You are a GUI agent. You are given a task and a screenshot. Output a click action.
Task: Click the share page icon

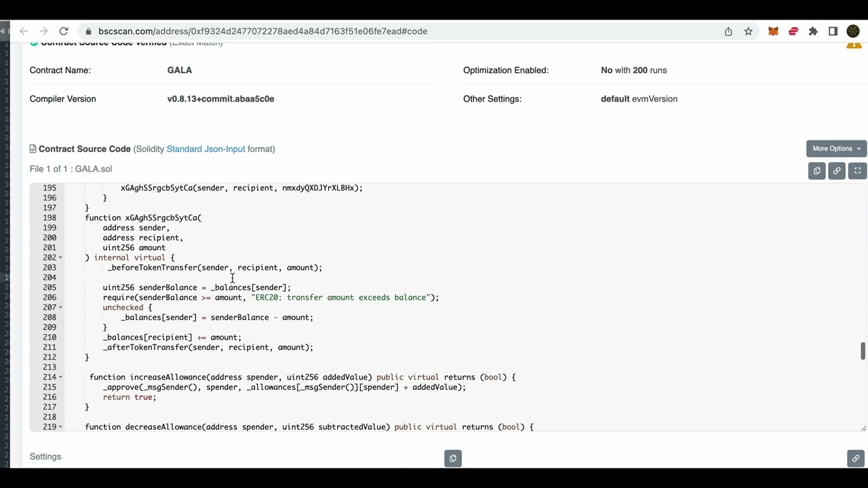point(728,31)
